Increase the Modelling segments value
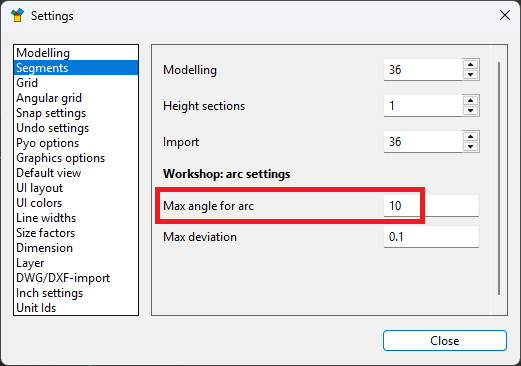Image resolution: width=521 pixels, height=366 pixels. pyautogui.click(x=470, y=65)
